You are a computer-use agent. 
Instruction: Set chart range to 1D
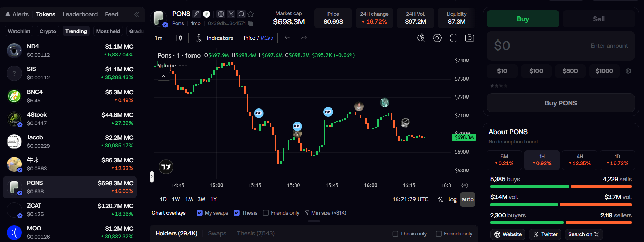tap(163, 199)
